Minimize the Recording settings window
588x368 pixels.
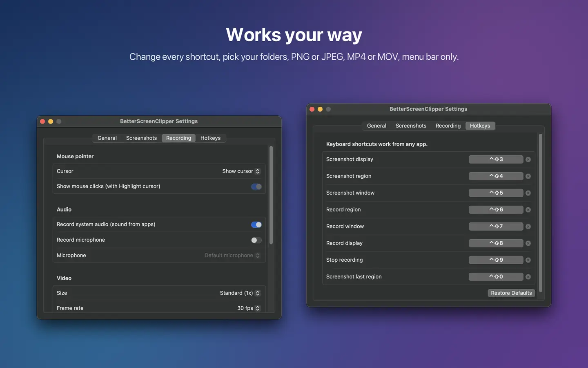(51, 121)
